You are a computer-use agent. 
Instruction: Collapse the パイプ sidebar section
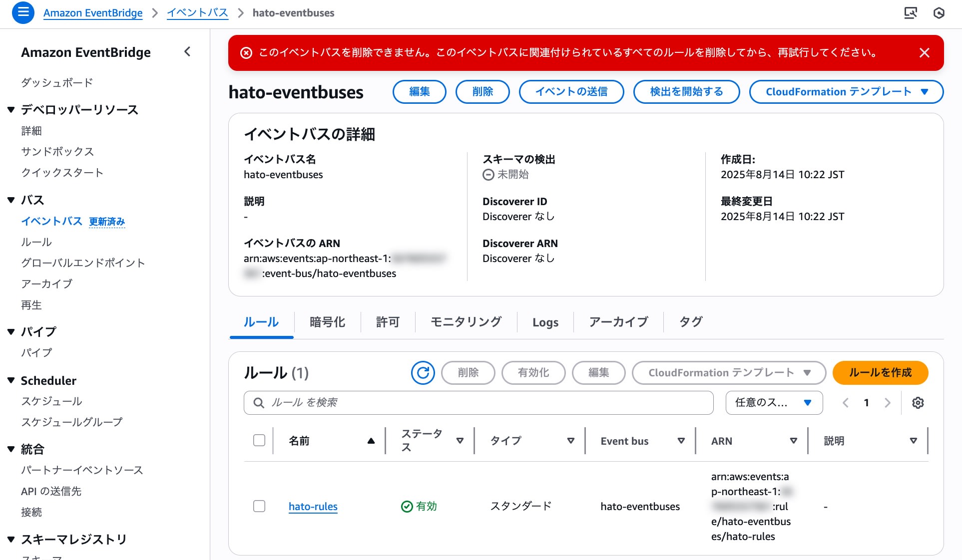[x=11, y=331]
